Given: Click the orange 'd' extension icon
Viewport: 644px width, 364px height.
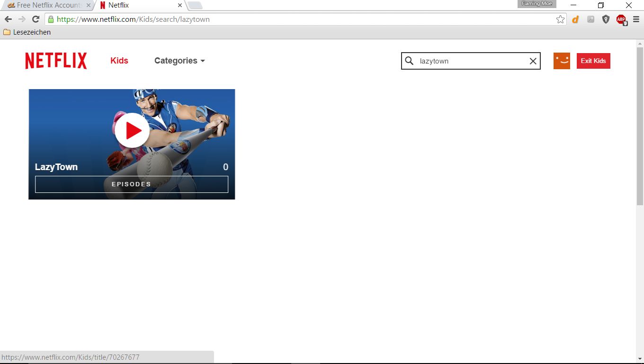Looking at the screenshot, I should 576,19.
